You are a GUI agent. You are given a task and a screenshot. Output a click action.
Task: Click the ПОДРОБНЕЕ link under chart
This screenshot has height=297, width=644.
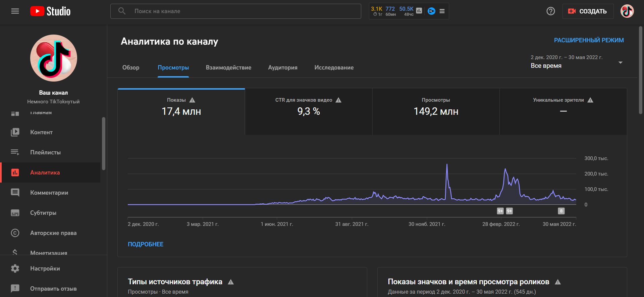(x=146, y=244)
